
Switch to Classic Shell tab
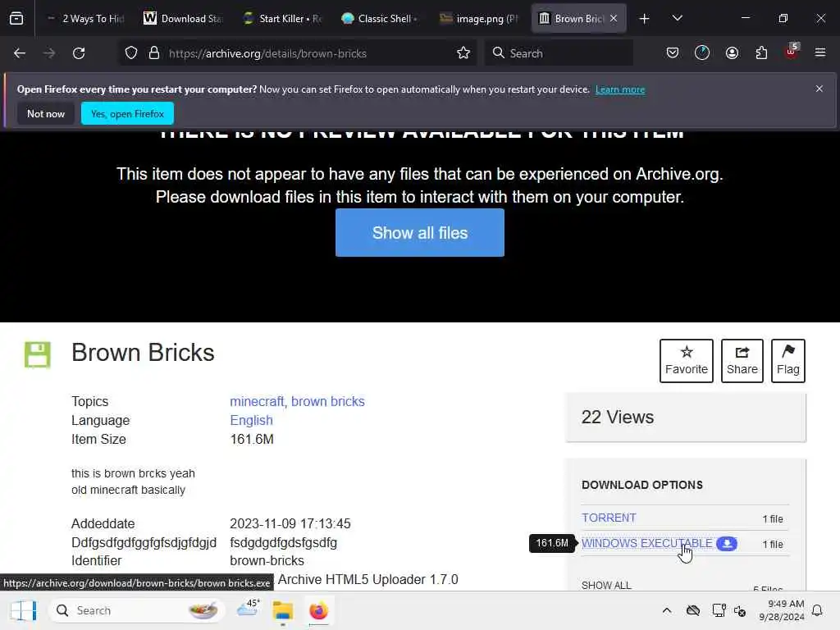pos(381,19)
